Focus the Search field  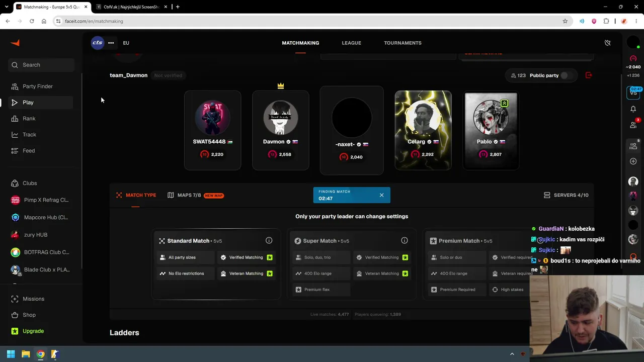click(x=41, y=65)
